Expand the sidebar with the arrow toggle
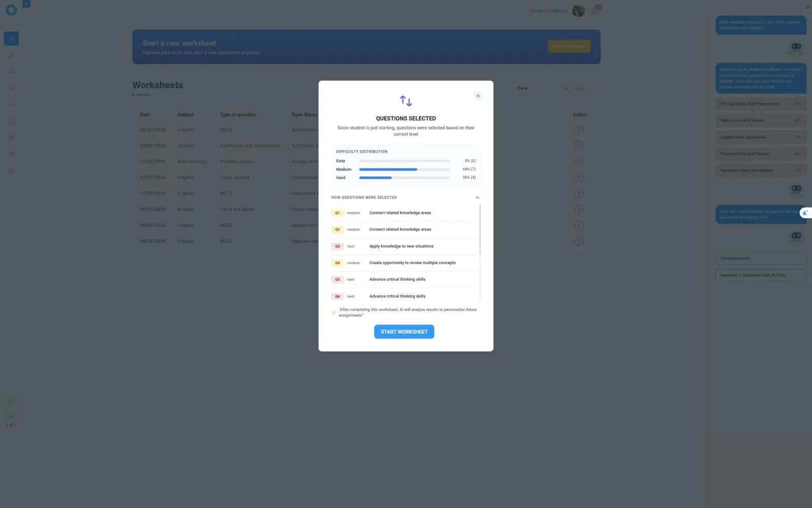 (26, 4)
